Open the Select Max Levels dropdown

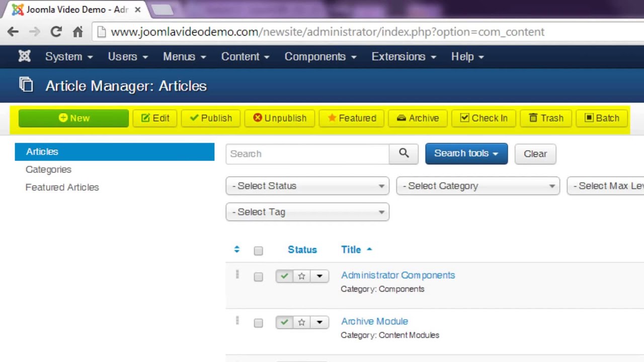(x=605, y=186)
